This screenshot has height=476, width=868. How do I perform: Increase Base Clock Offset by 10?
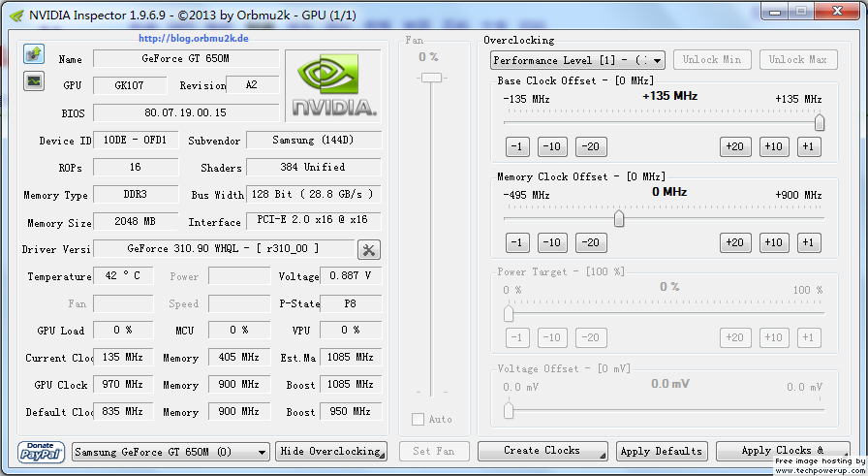pos(774,146)
